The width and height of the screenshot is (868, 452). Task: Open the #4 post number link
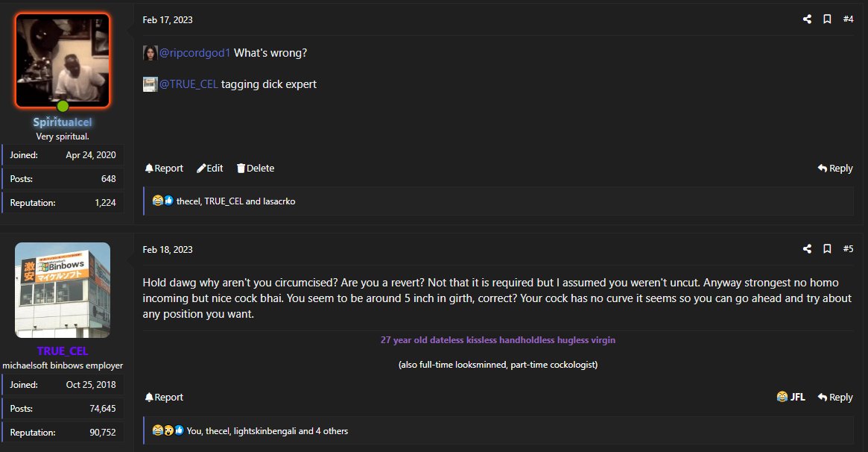coord(848,19)
